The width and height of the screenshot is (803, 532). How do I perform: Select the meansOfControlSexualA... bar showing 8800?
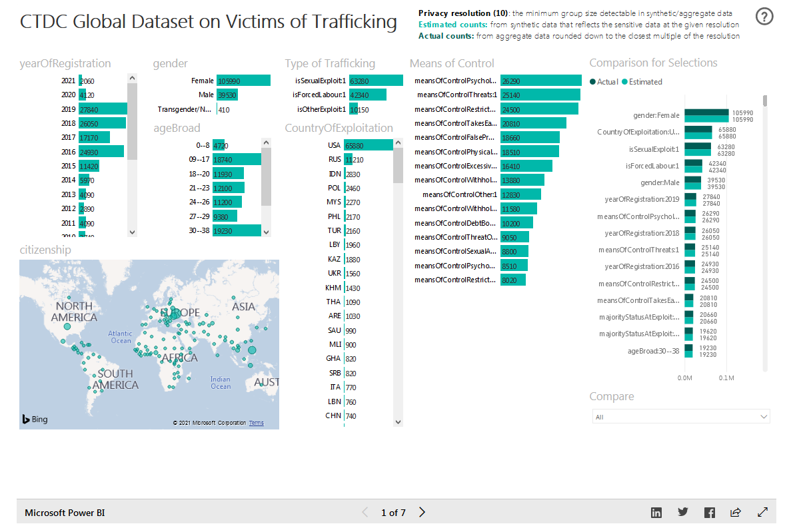[514, 251]
